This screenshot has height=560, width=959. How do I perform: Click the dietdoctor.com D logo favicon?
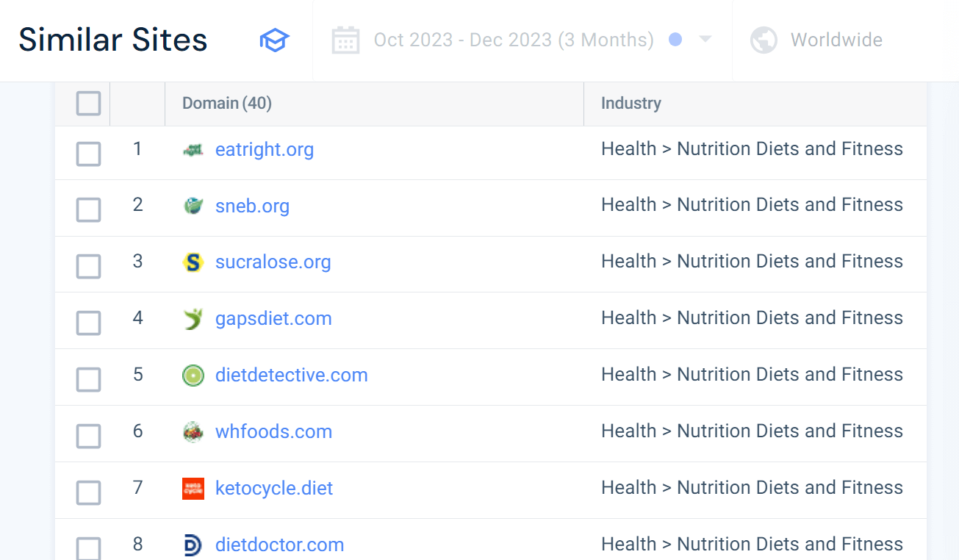click(x=193, y=545)
